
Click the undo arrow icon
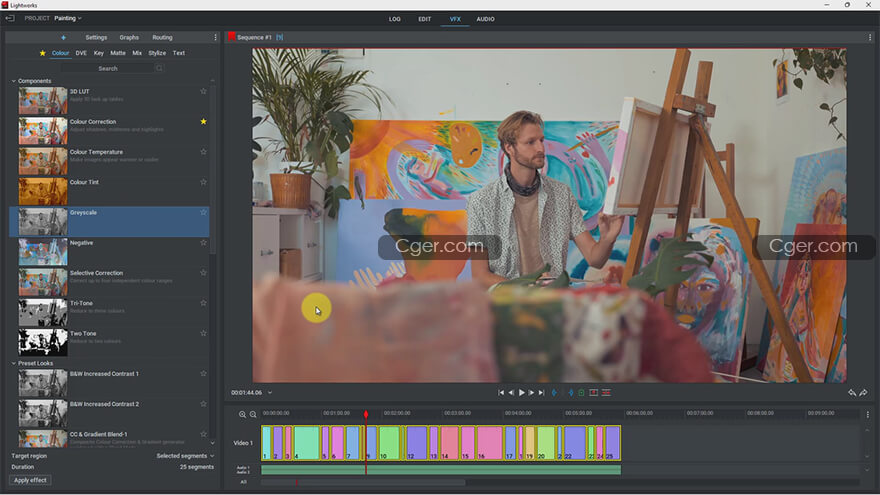(852, 393)
